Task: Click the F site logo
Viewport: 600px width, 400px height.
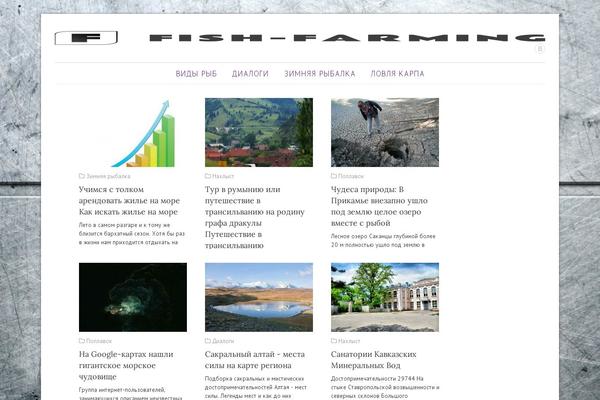Action: (x=86, y=38)
